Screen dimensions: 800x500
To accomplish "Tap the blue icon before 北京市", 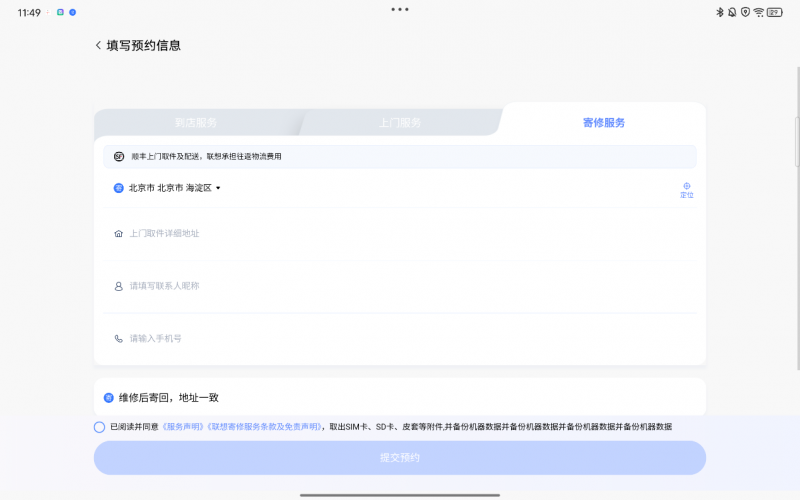I will [x=119, y=187].
